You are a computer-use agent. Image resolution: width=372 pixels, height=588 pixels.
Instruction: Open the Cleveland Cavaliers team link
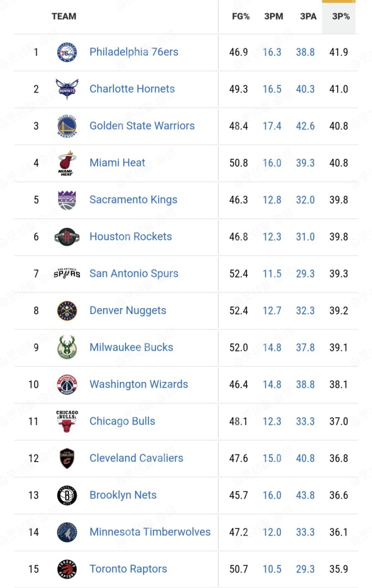click(x=136, y=458)
